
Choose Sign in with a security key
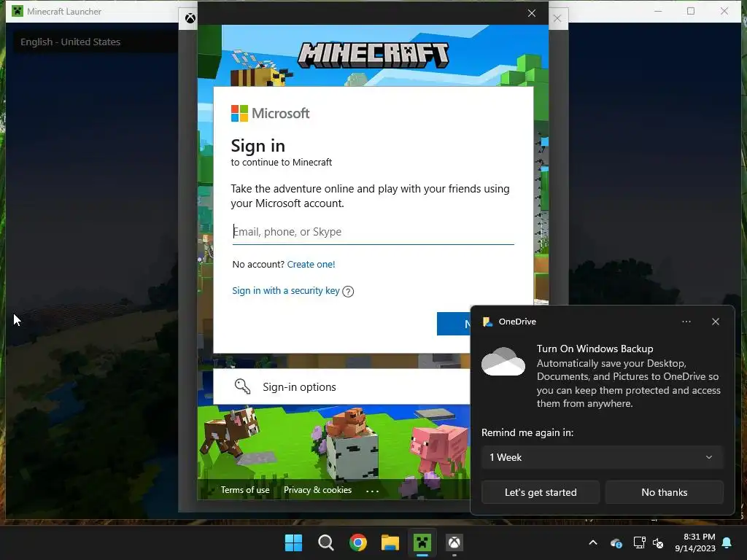click(x=286, y=290)
